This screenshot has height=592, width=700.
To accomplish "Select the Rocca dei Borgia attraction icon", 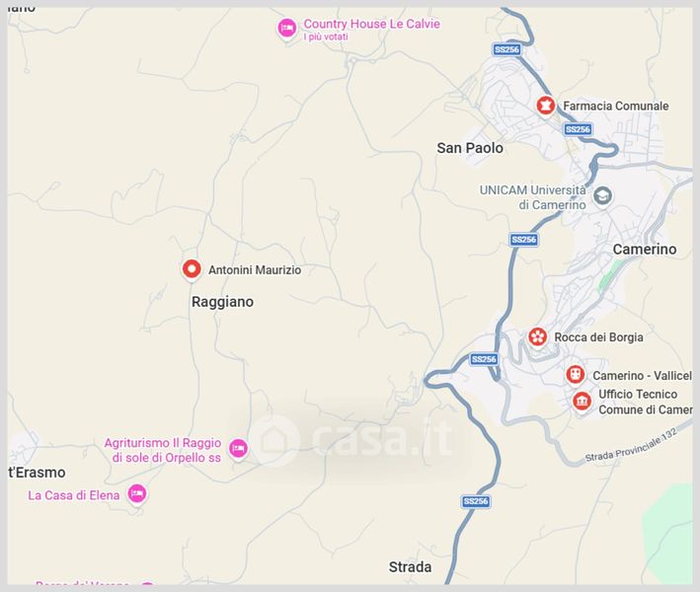I will pyautogui.click(x=538, y=336).
